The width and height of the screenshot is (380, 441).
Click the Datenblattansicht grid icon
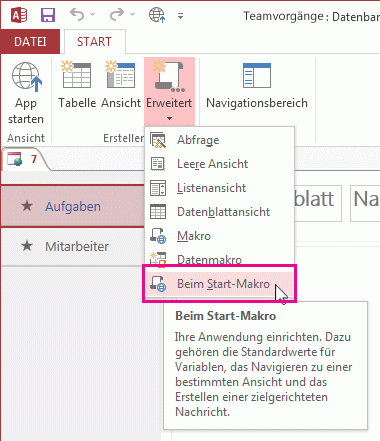coord(158,212)
